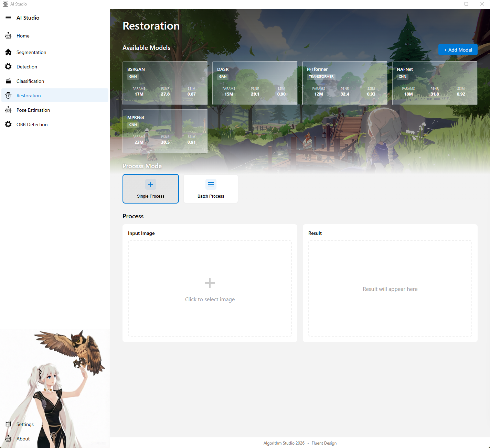Pick the NAFNet model card
The height and width of the screenshot is (448, 490).
(x=434, y=83)
